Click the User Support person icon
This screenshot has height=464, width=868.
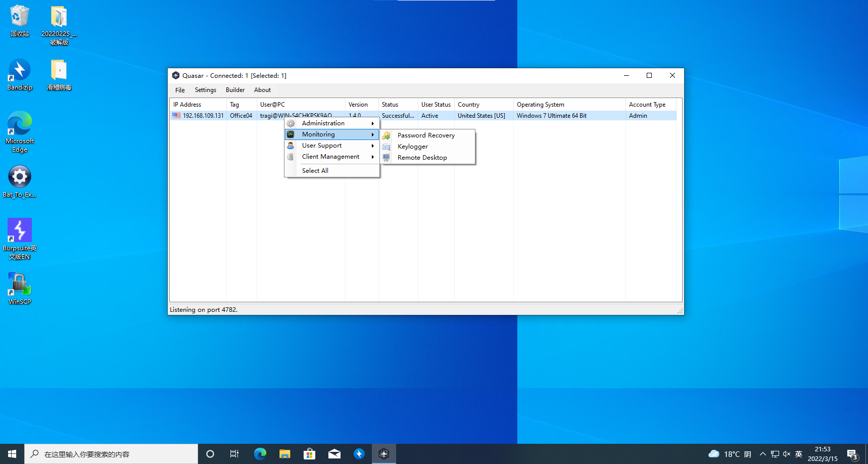click(x=291, y=146)
